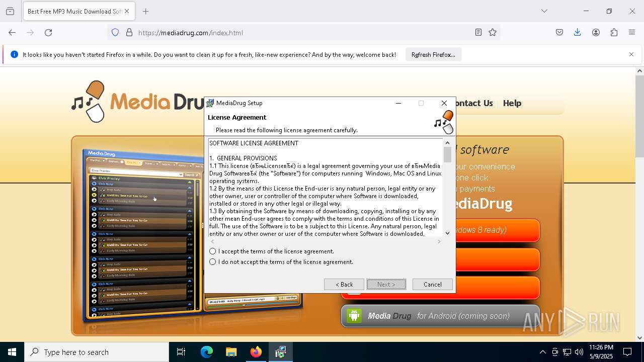Click the Windows 8 ready download button
Viewport: 644px width, 362px height.
pos(497,230)
